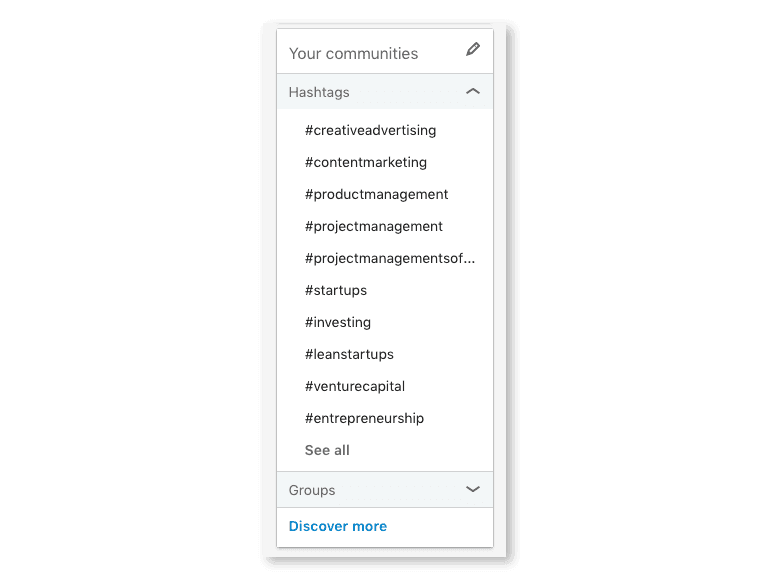Click the pencil edit icon beside Your communities
This screenshot has width=769, height=582.
tap(473, 50)
